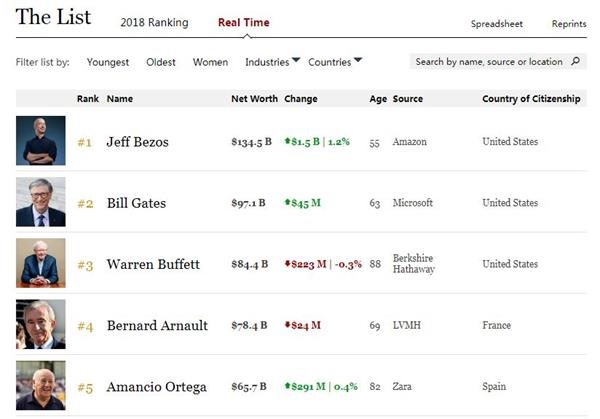Click Warren Buffett's thumbnail picture
Screen dimensions: 600x419
[41, 263]
